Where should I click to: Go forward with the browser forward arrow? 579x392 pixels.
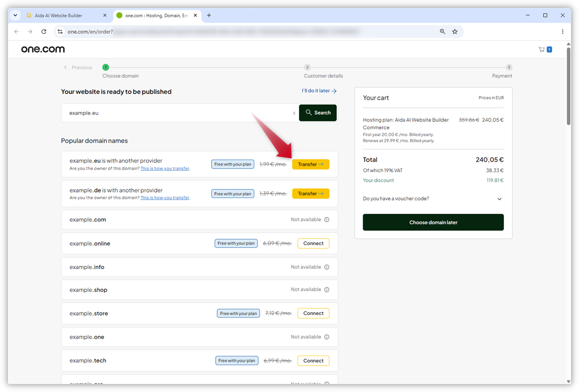tap(30, 32)
